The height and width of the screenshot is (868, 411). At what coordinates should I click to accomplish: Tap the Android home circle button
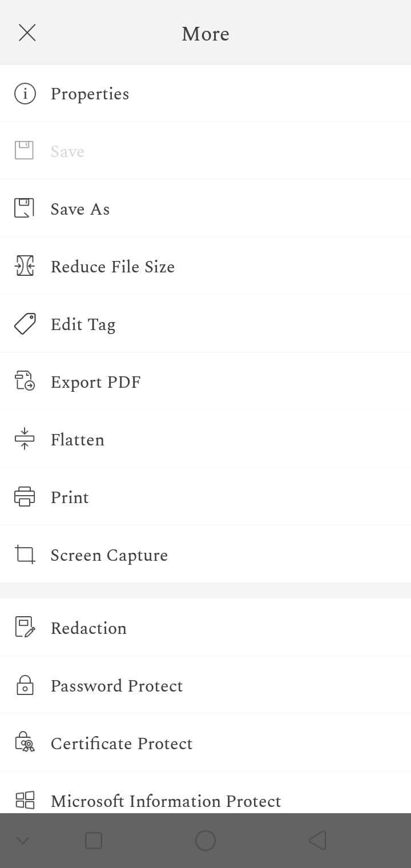(x=205, y=841)
